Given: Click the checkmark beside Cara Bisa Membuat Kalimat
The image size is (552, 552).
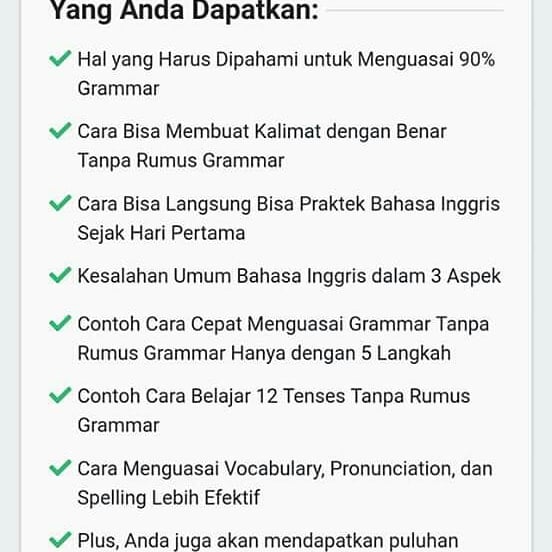Looking at the screenshot, I should [60, 131].
